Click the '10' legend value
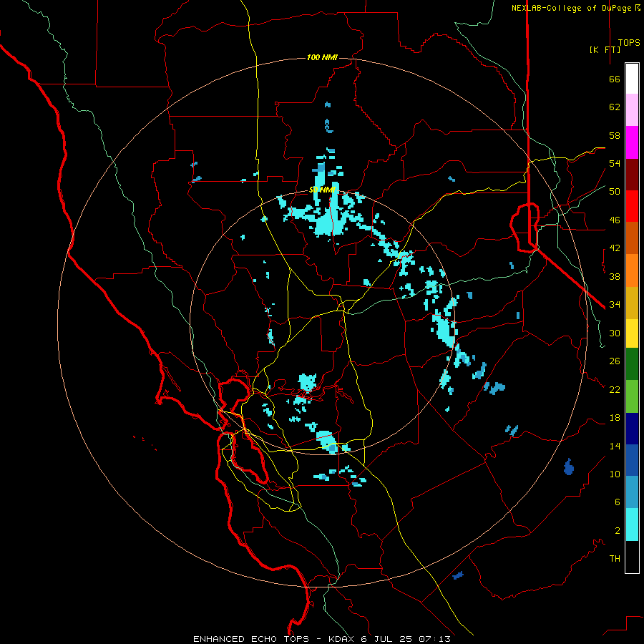Image resolution: width=644 pixels, height=644 pixels. point(615,474)
